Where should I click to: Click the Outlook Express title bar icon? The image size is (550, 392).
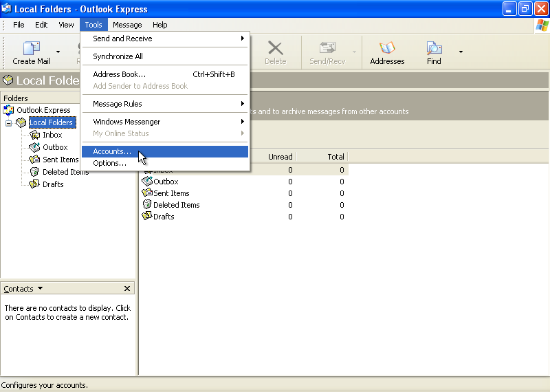click(x=7, y=8)
